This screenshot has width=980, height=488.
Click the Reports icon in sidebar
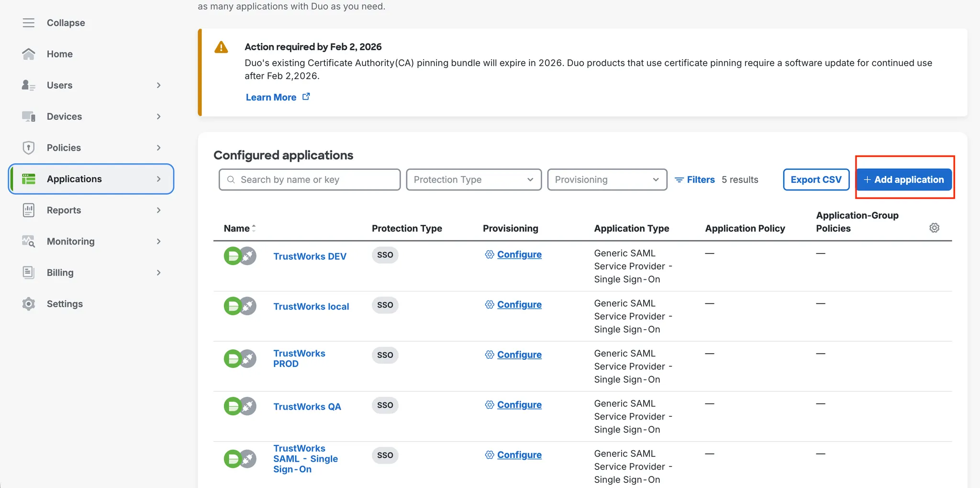[x=29, y=210]
